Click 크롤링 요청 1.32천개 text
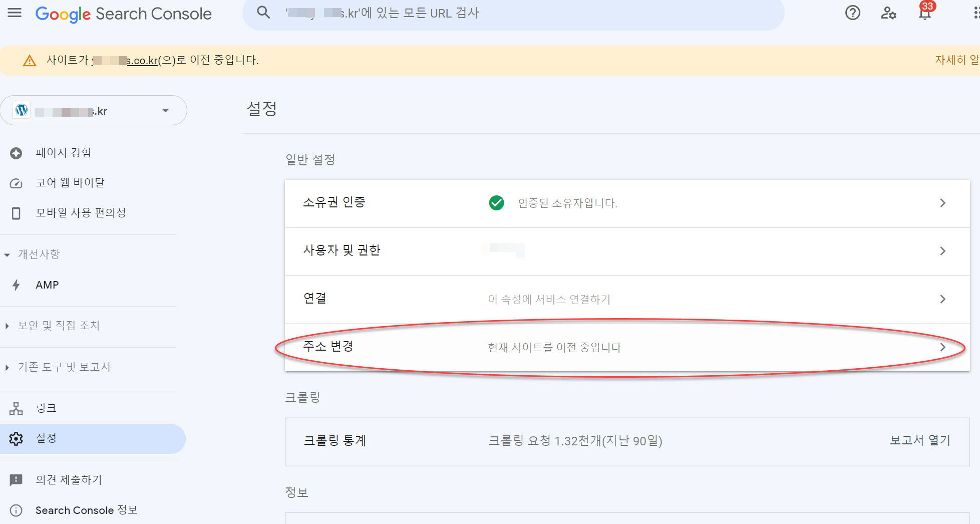Screen dimensions: 980x524 point(575,441)
